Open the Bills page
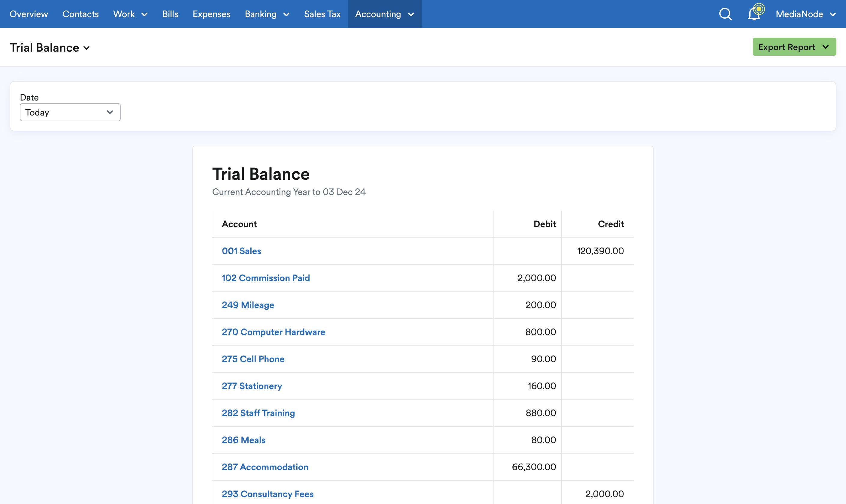 [x=170, y=14]
